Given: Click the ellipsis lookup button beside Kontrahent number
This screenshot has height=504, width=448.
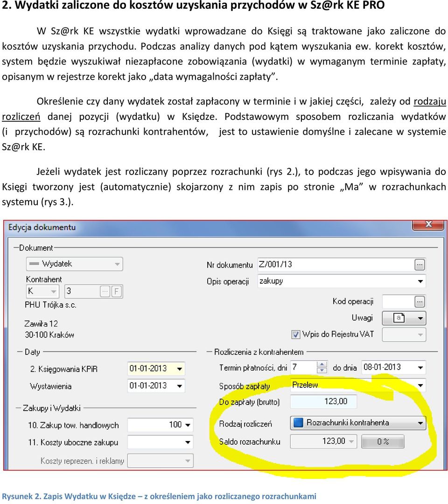Looking at the screenshot, I should coord(105,292).
